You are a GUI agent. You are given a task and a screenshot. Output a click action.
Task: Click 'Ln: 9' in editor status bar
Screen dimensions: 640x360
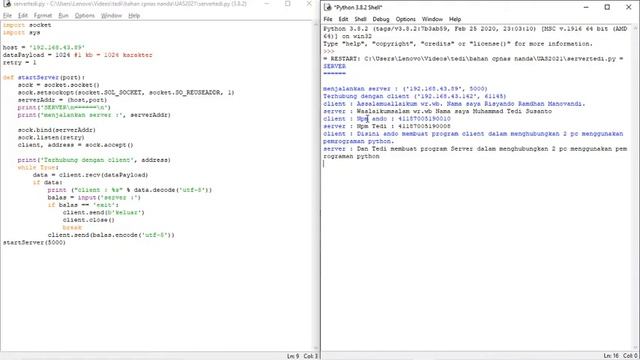click(x=293, y=356)
